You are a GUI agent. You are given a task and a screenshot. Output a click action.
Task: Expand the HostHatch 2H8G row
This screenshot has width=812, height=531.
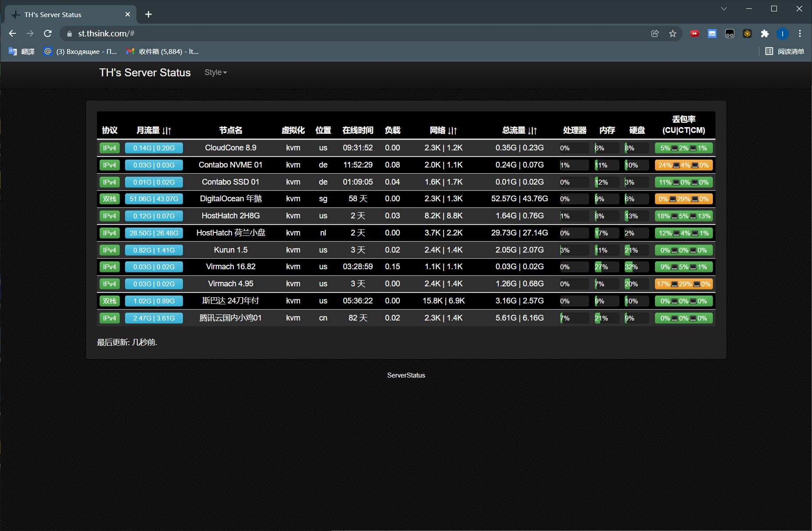(x=406, y=216)
